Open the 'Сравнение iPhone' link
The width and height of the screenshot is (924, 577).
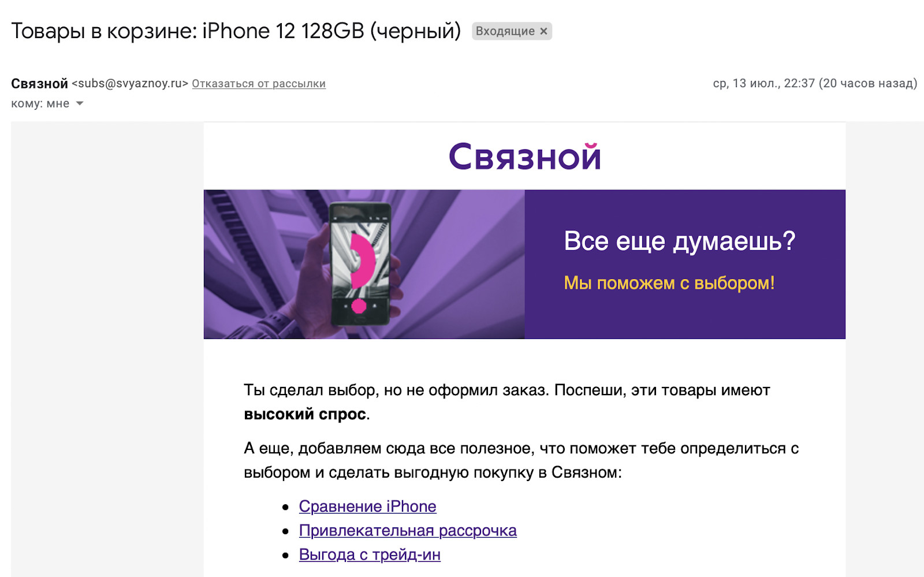tap(367, 507)
